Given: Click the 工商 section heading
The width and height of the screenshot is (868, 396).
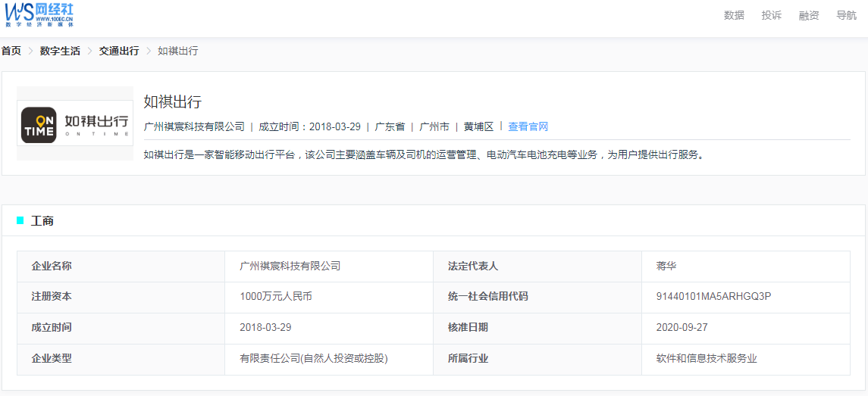Looking at the screenshot, I should pyautogui.click(x=42, y=221).
